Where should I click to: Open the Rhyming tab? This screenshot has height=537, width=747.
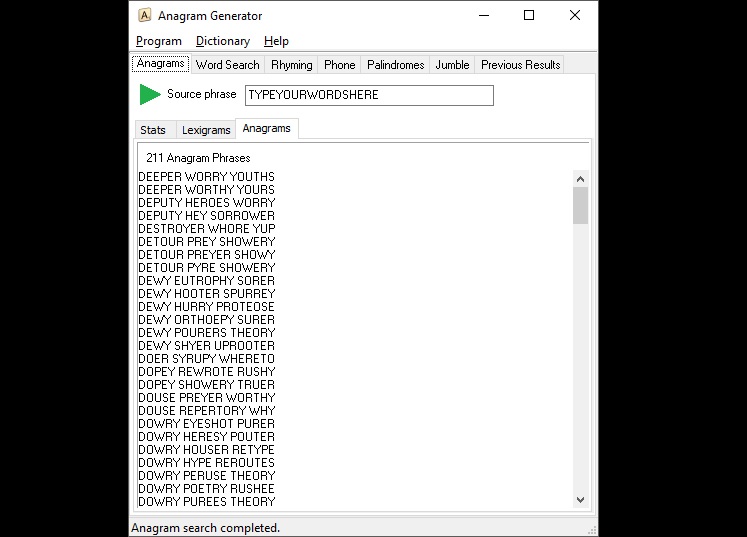click(x=292, y=65)
